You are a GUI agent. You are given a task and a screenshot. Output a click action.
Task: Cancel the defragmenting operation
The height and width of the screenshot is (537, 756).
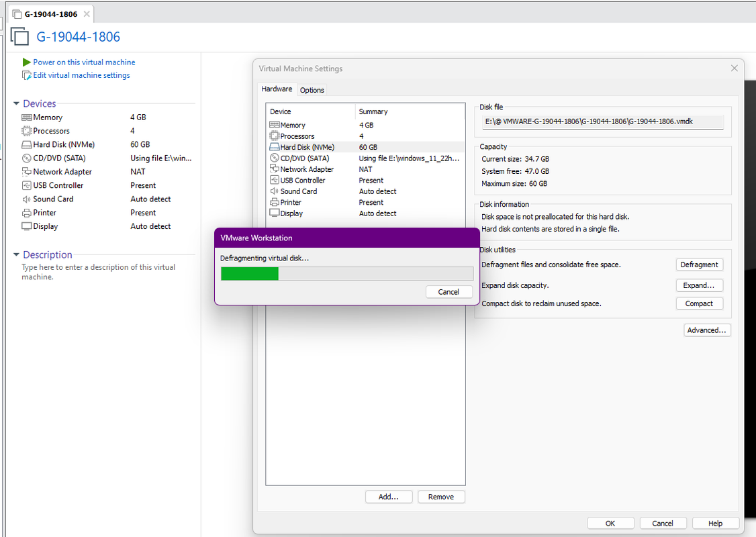tap(448, 291)
